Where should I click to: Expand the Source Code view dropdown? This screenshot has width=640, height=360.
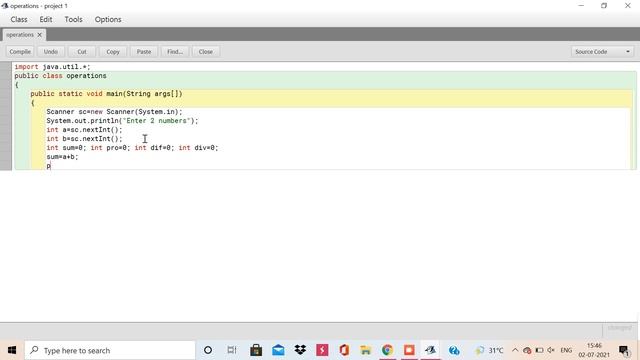click(x=602, y=51)
